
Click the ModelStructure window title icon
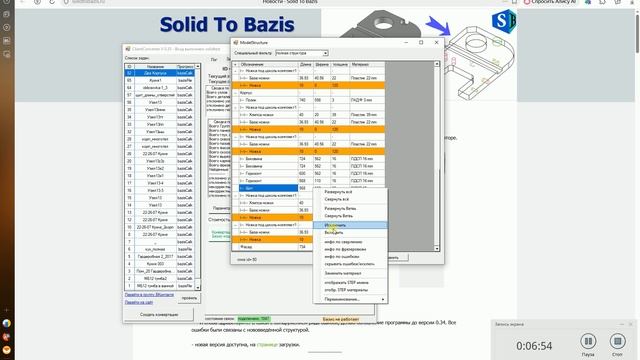point(236,42)
